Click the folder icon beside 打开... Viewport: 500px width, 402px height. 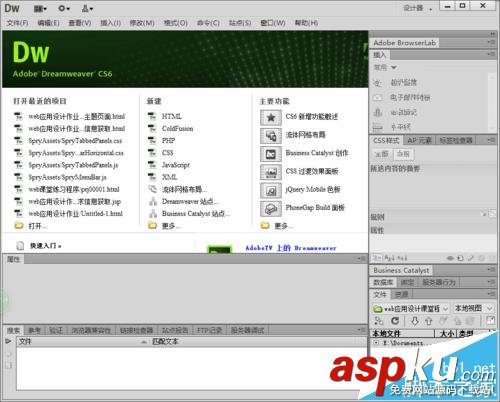[19, 226]
